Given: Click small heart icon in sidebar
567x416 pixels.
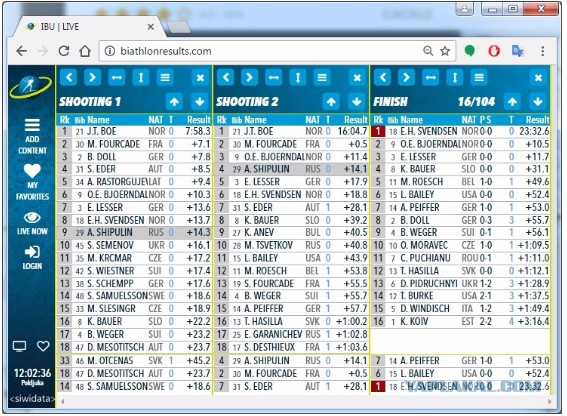Looking at the screenshot, I should click(43, 346).
